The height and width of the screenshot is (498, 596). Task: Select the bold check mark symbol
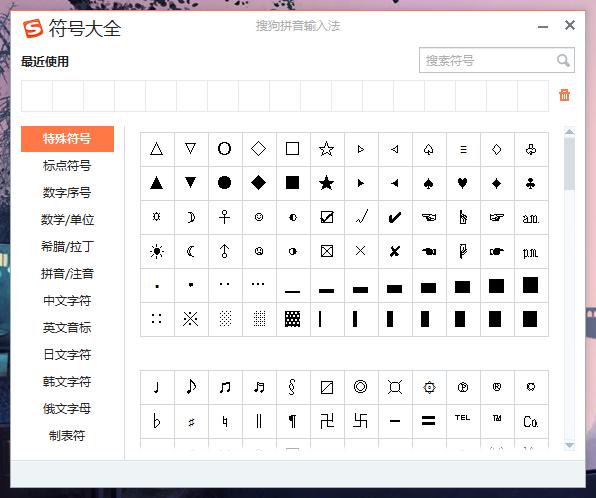(395, 217)
